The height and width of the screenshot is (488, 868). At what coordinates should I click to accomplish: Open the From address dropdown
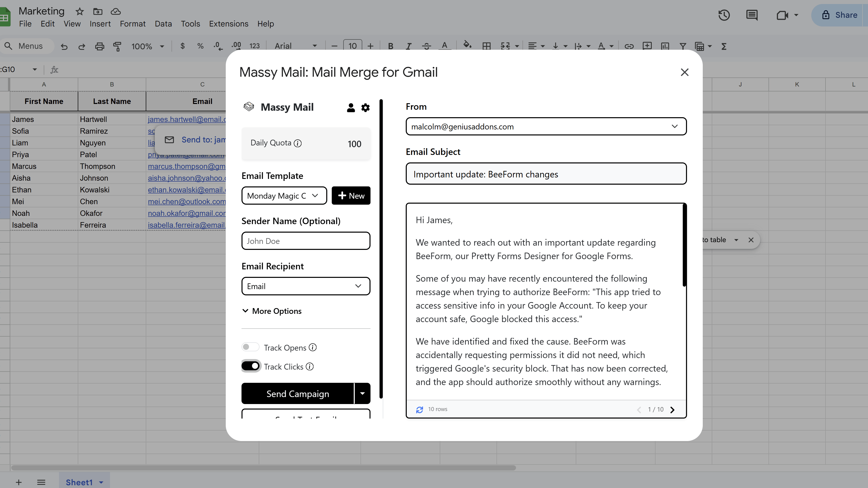tap(675, 126)
